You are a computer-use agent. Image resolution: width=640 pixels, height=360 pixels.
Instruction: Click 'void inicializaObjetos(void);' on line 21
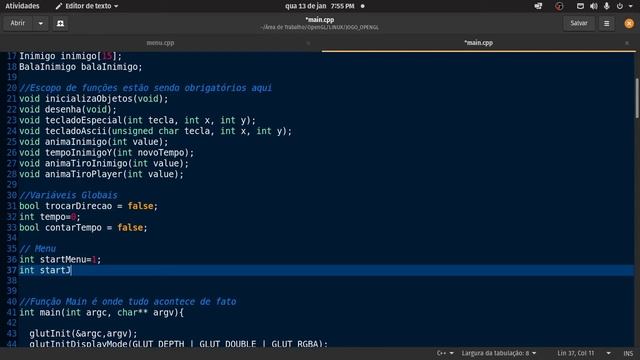pyautogui.click(x=93, y=99)
